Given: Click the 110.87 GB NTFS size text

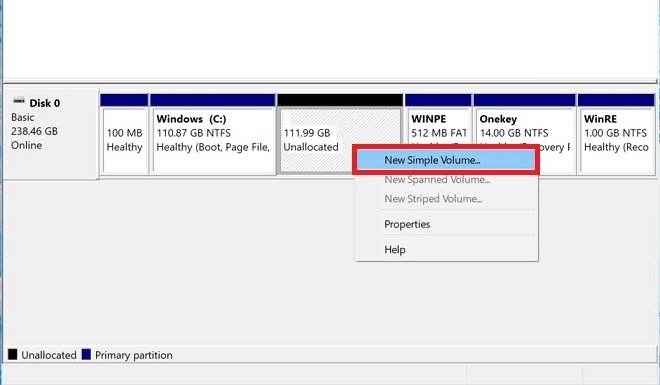Looking at the screenshot, I should point(194,133).
